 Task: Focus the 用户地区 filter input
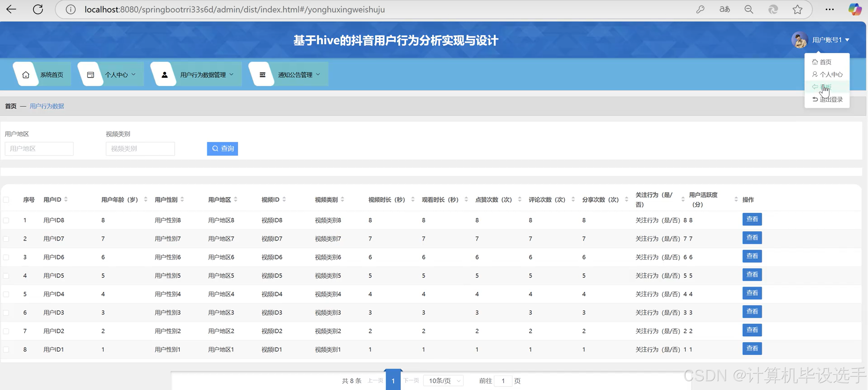tap(39, 148)
